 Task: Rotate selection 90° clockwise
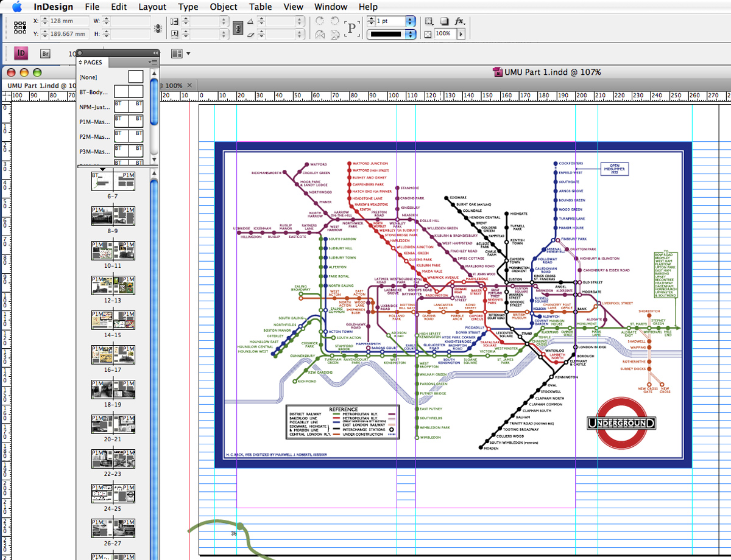(320, 21)
